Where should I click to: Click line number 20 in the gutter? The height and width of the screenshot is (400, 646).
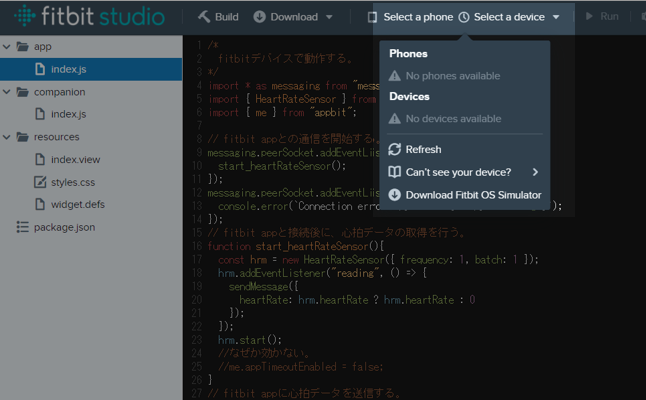point(197,299)
